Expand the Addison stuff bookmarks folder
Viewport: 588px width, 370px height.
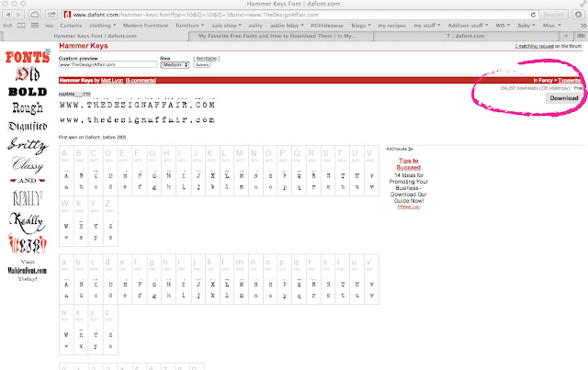pyautogui.click(x=468, y=26)
